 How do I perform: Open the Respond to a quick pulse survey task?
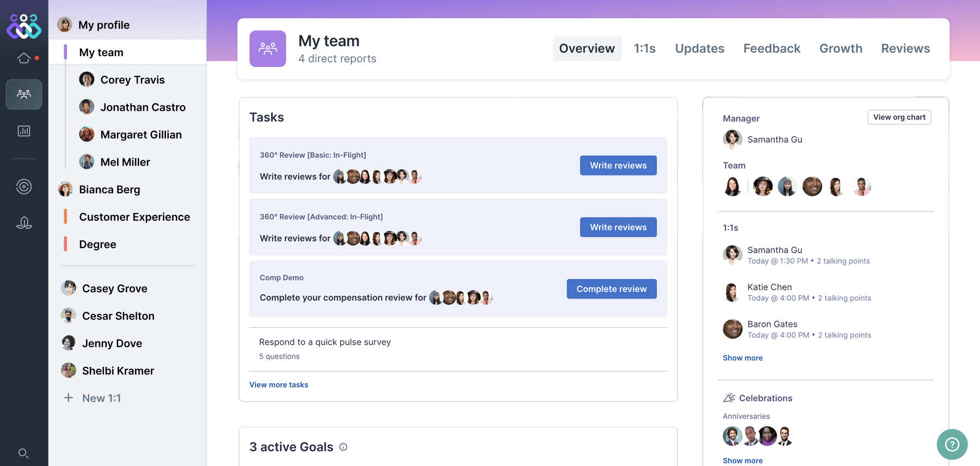pyautogui.click(x=325, y=342)
